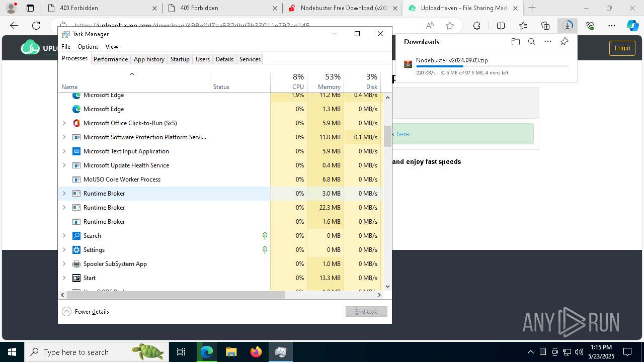Expand the Start process group
This screenshot has height=362, width=644.
64,278
